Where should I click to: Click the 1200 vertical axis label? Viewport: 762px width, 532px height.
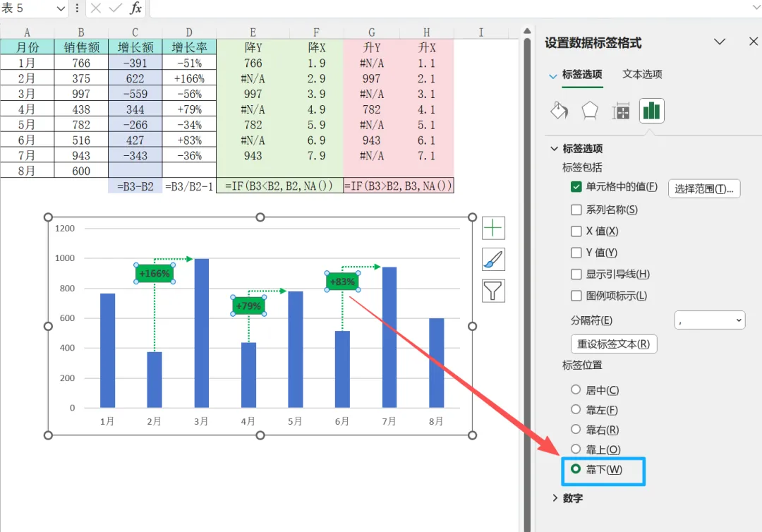[x=65, y=229]
